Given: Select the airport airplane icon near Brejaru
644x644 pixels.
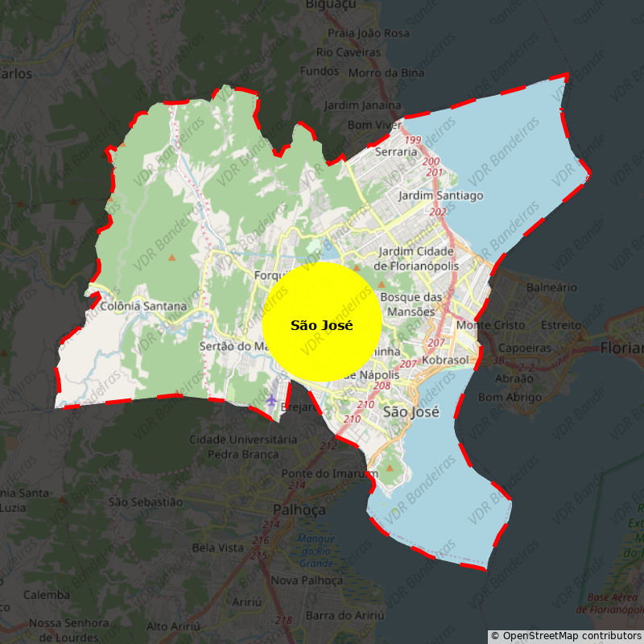Looking at the screenshot, I should 271,399.
